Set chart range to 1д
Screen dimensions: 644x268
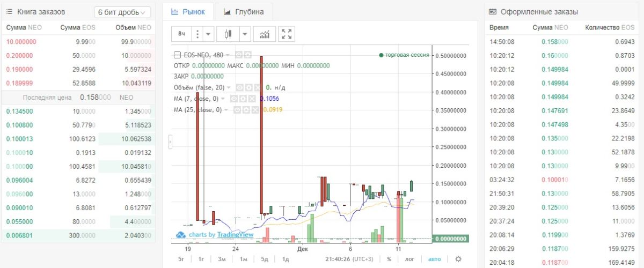point(286,259)
